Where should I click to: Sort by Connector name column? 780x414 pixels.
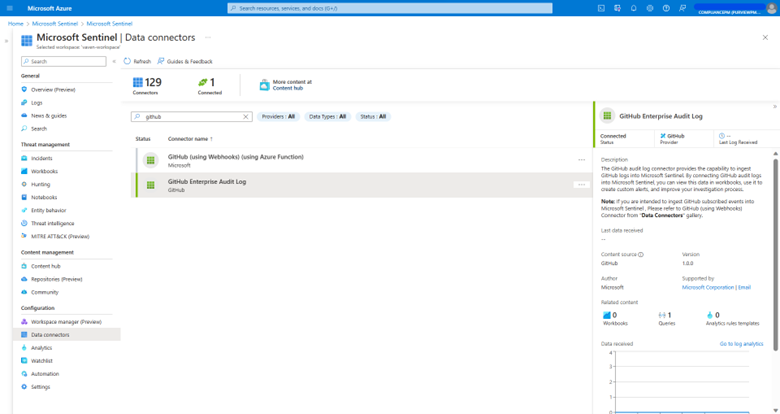click(x=190, y=139)
